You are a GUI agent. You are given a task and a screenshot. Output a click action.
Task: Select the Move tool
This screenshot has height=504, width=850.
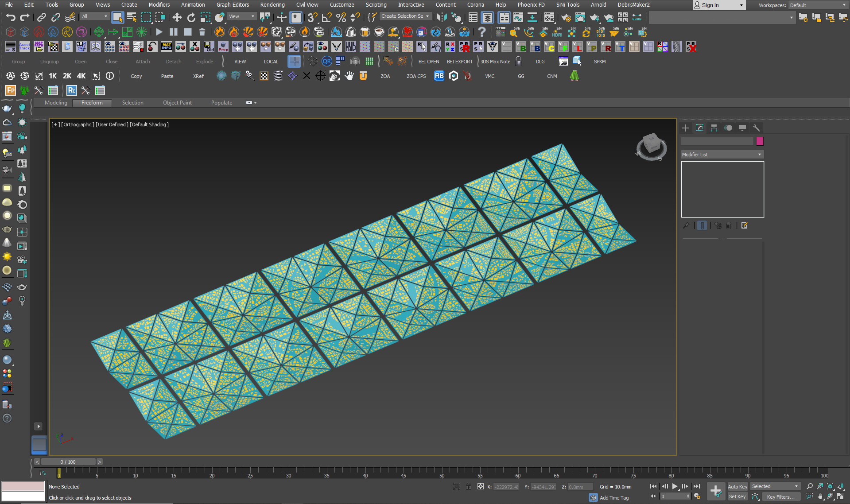[x=177, y=17]
